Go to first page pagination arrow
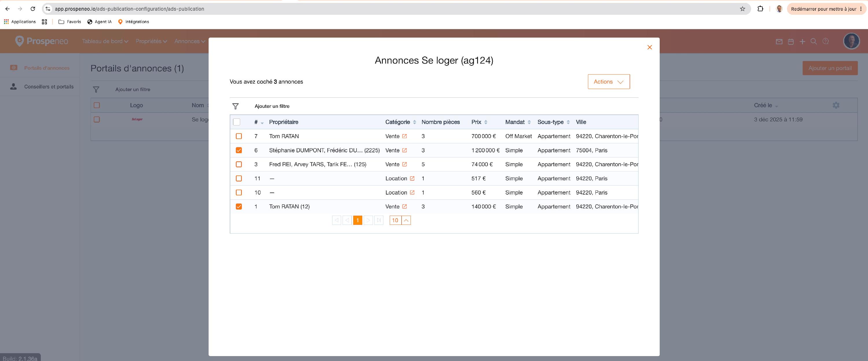 coord(336,220)
